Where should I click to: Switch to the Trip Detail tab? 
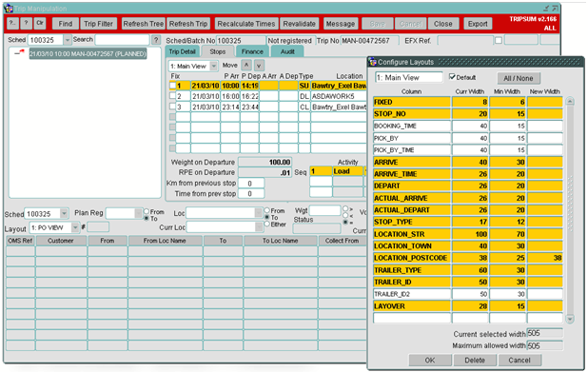click(183, 51)
